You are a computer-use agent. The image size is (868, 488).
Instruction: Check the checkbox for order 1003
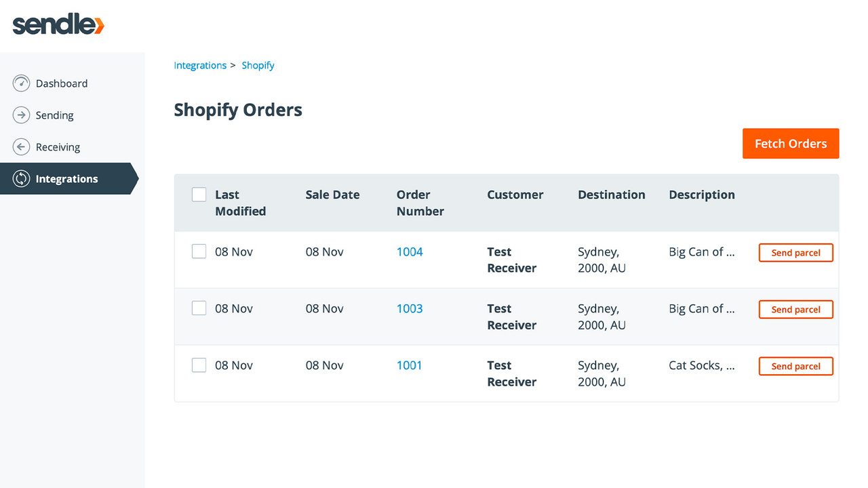click(x=199, y=308)
